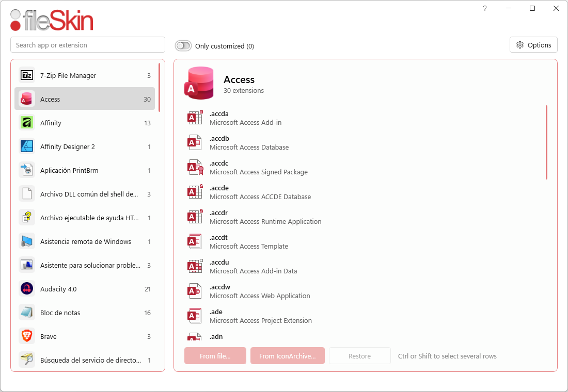Click the From IconArchive... button
The image size is (568, 392).
pyautogui.click(x=287, y=356)
